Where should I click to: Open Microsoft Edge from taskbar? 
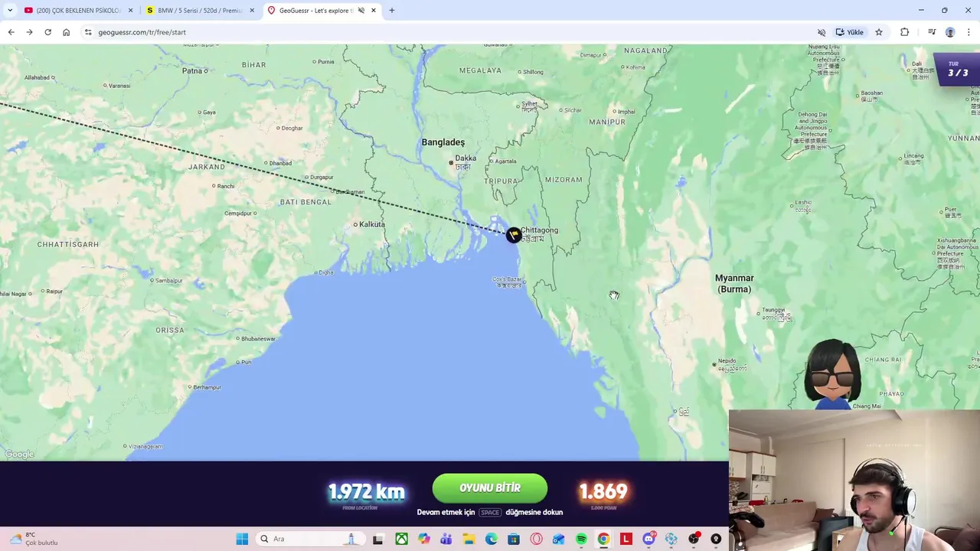(492, 539)
